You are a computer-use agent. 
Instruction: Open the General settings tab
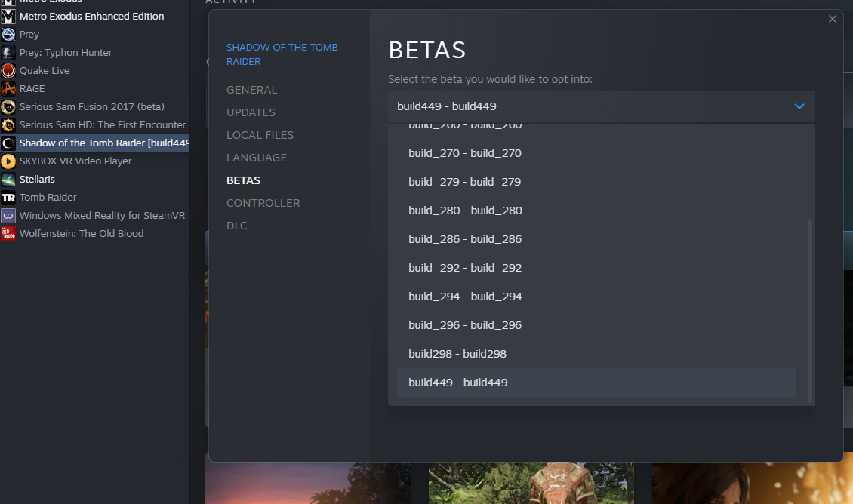point(252,90)
